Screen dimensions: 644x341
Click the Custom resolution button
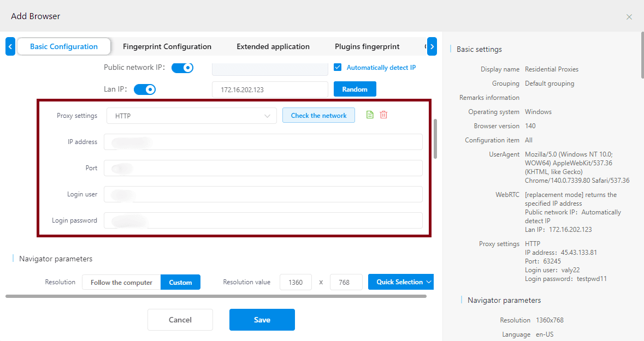coord(180,282)
